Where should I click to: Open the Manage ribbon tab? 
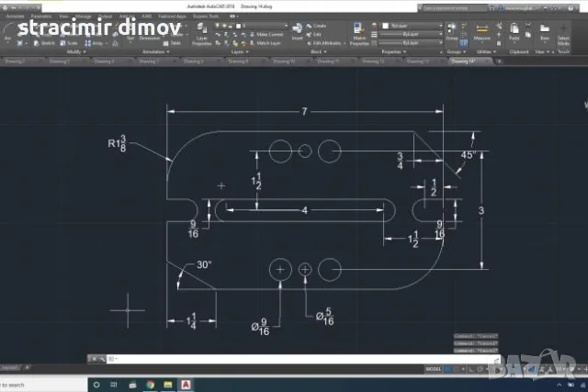pyautogui.click(x=84, y=17)
